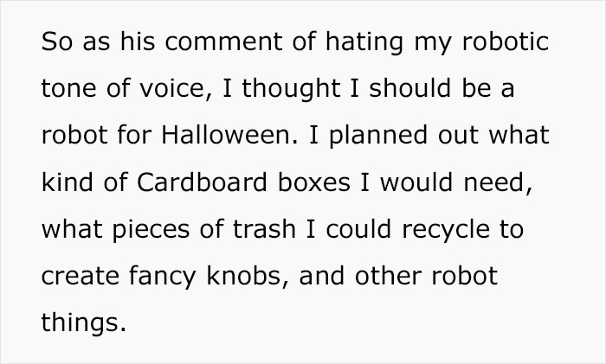The image size is (606, 364).
Task: Click the word 'recycle' on the fifth line
Action: 446,231
